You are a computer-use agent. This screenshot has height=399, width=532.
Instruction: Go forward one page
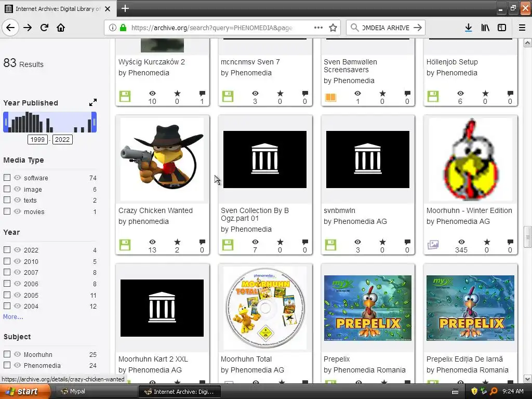click(x=28, y=28)
